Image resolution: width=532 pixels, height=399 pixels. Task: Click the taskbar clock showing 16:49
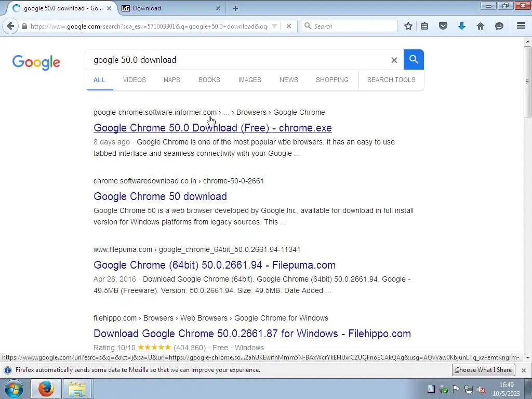(506, 389)
